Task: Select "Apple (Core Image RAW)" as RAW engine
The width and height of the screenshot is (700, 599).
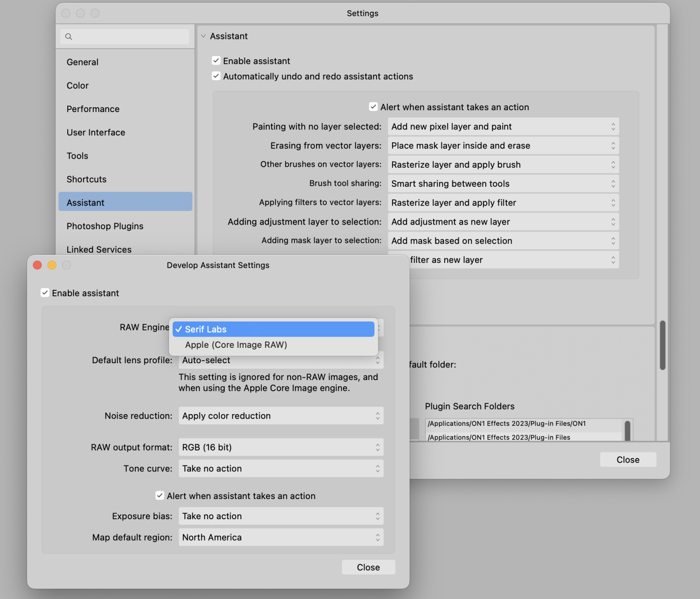Action: [x=236, y=345]
